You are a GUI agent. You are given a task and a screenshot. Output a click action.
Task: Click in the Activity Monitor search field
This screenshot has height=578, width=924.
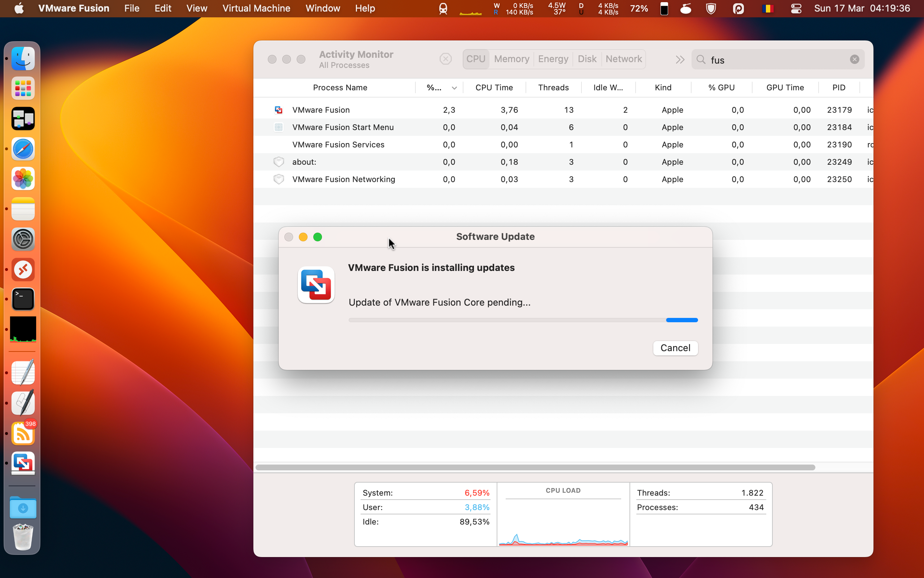pos(778,59)
